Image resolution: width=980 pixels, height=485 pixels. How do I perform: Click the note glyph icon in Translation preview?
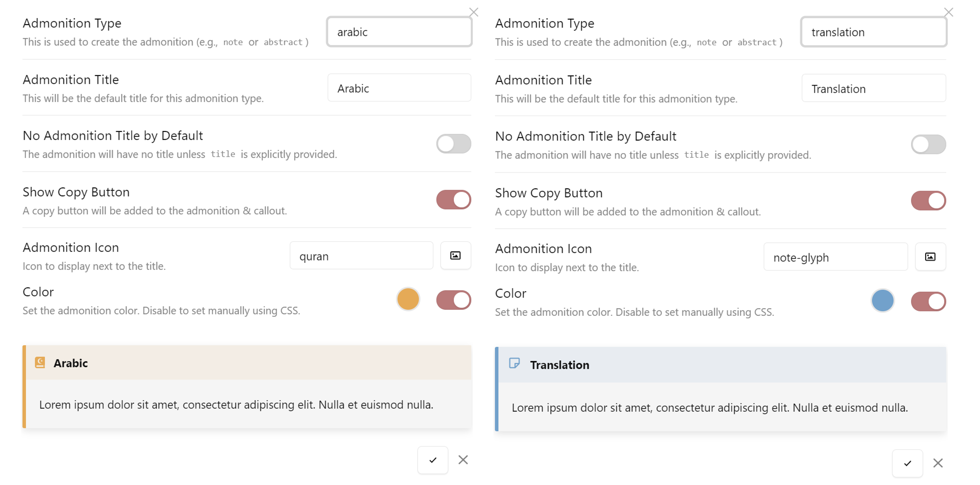[514, 363]
